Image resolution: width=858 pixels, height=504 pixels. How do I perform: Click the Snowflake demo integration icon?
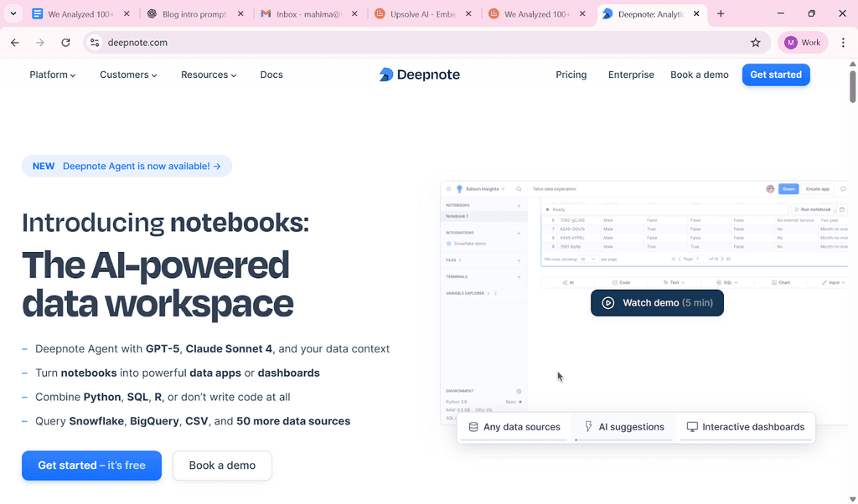coord(449,244)
